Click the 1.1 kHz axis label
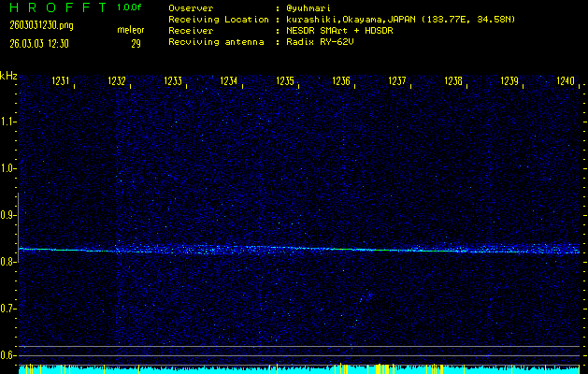Screen dimensions: 588x374 [7, 122]
